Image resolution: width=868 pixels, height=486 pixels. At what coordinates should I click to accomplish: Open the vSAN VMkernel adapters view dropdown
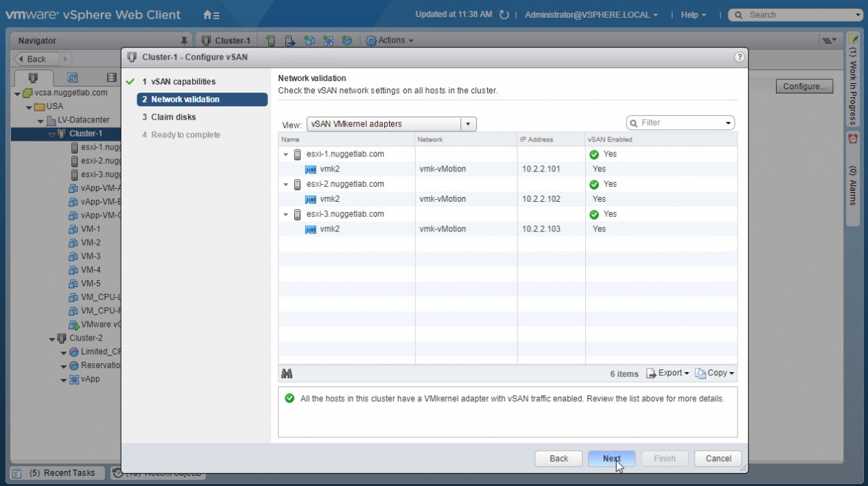tap(468, 124)
